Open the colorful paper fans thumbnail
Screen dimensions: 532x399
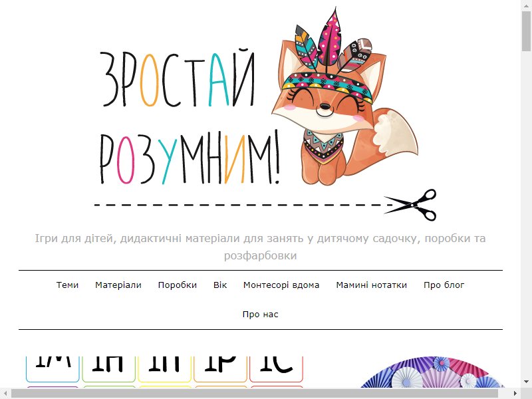(x=432, y=372)
